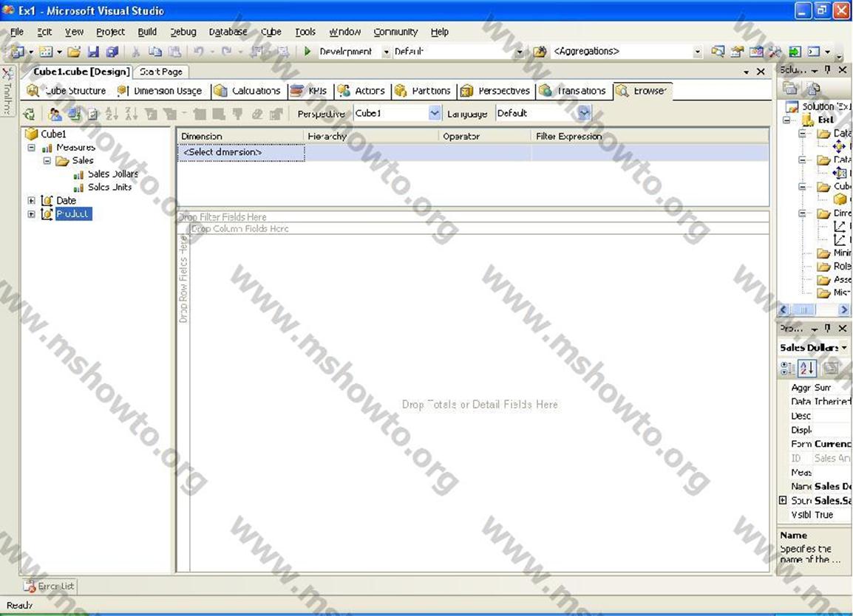Open the Cube menu
The width and height of the screenshot is (853, 616).
[x=271, y=32]
